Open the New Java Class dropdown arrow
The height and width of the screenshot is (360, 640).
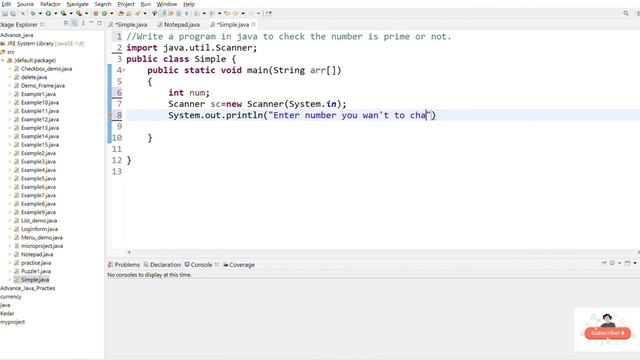(111, 13)
